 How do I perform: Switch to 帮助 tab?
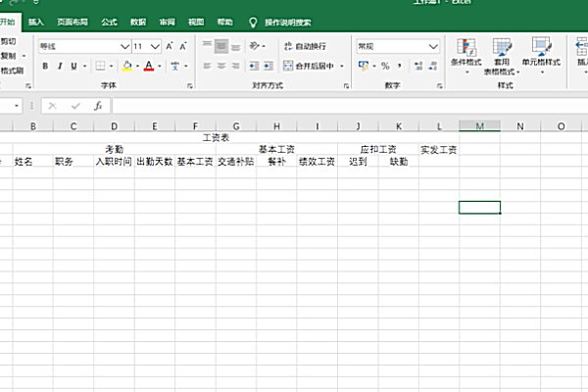(x=225, y=23)
